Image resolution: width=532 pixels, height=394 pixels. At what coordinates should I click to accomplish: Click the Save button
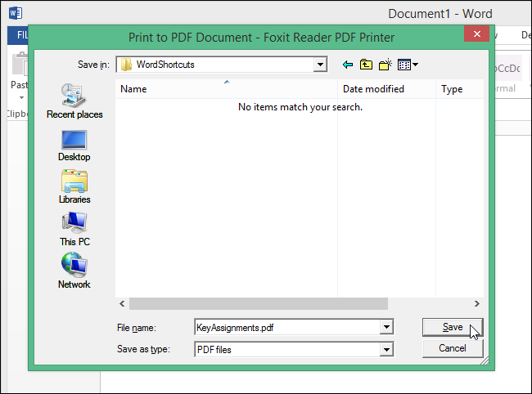pyautogui.click(x=453, y=327)
